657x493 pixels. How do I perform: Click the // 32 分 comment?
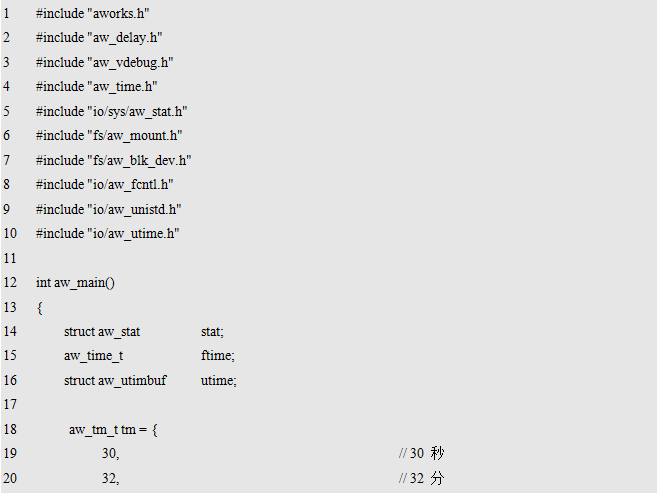(x=421, y=478)
